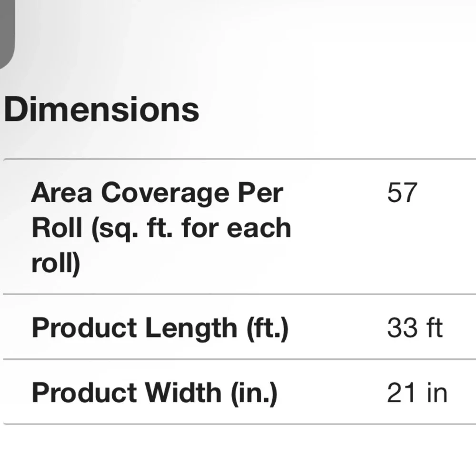This screenshot has height=476, width=476.
Task: Click the 57 area coverage value
Action: tap(402, 192)
